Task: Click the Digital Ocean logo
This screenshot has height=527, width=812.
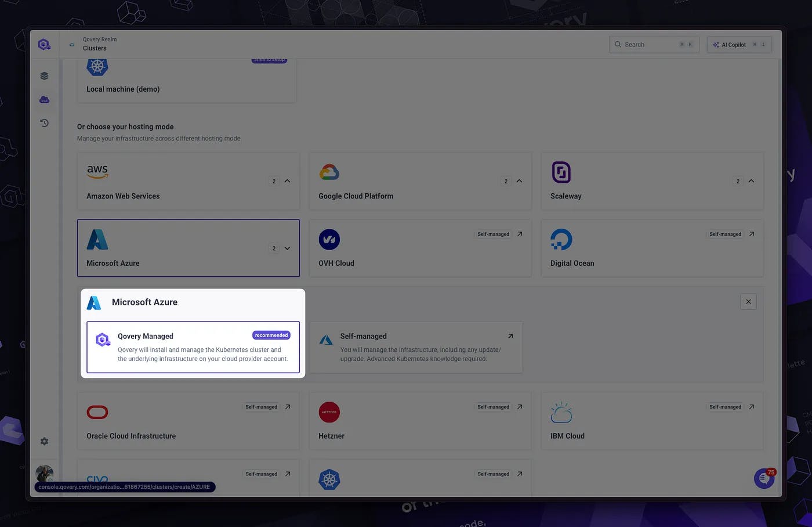Action: (x=561, y=239)
